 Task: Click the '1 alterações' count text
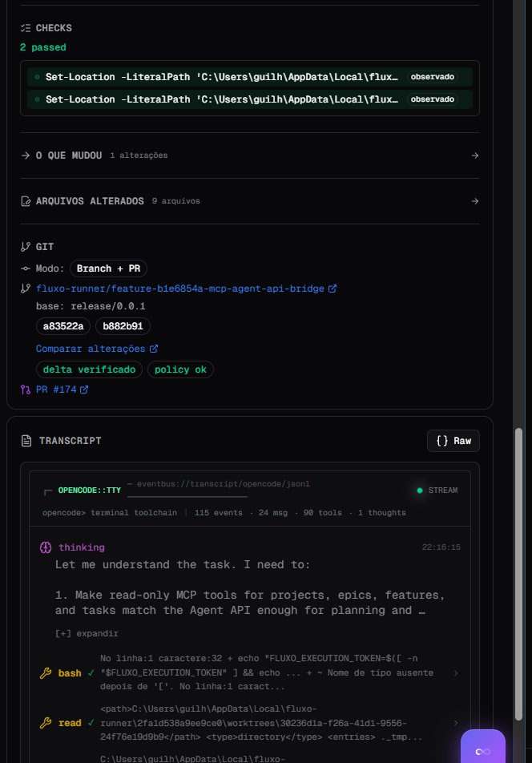[139, 155]
